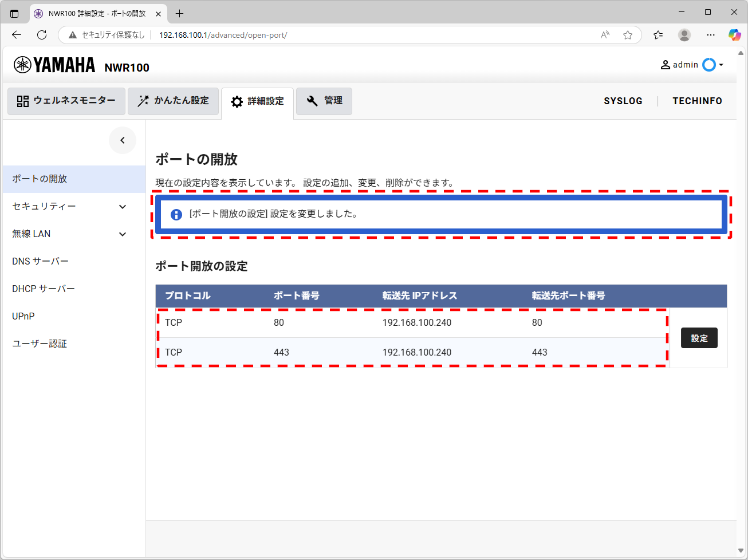Select DHCP サーバー in the sidebar
This screenshot has width=748, height=560.
44,289
